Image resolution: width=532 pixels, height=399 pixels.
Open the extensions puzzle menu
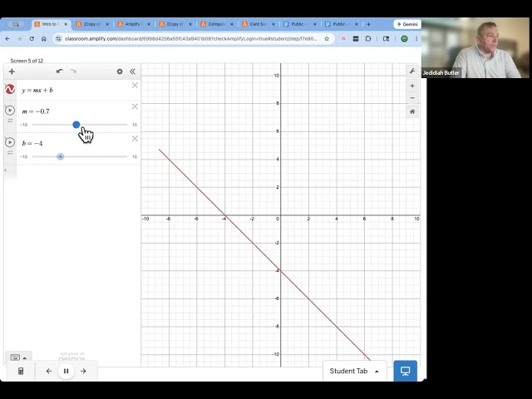(x=368, y=39)
